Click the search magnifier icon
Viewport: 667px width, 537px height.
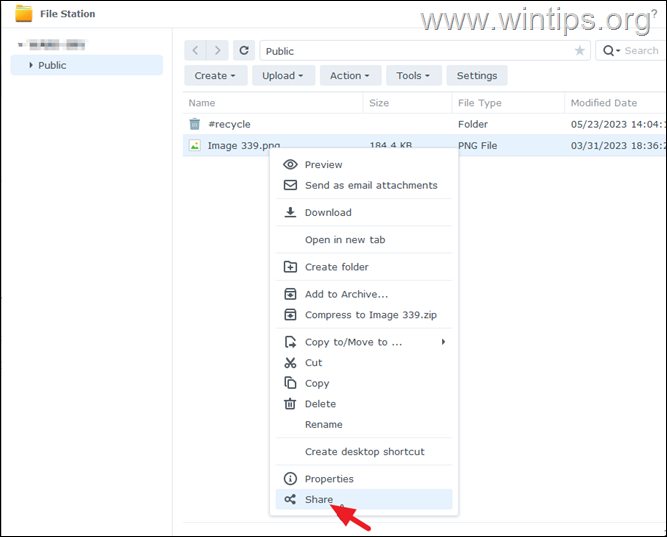tap(609, 51)
